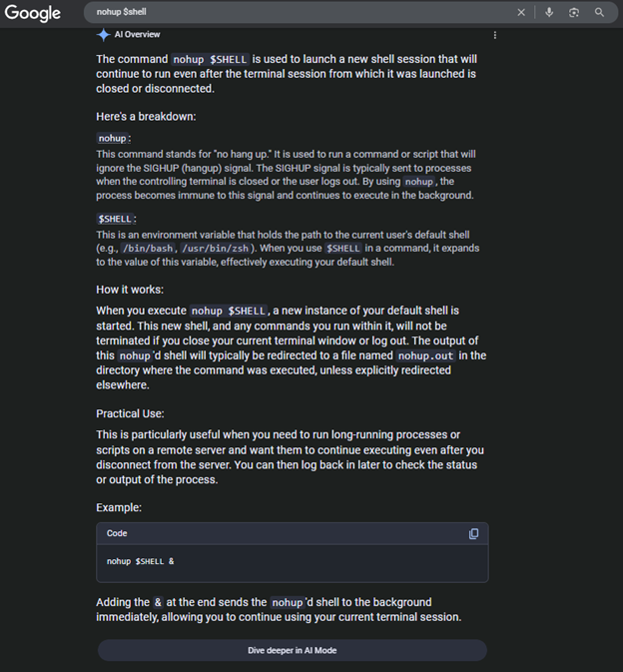Click the nohup: section heading
Image resolution: width=623 pixels, height=672 pixels.
[114, 139]
